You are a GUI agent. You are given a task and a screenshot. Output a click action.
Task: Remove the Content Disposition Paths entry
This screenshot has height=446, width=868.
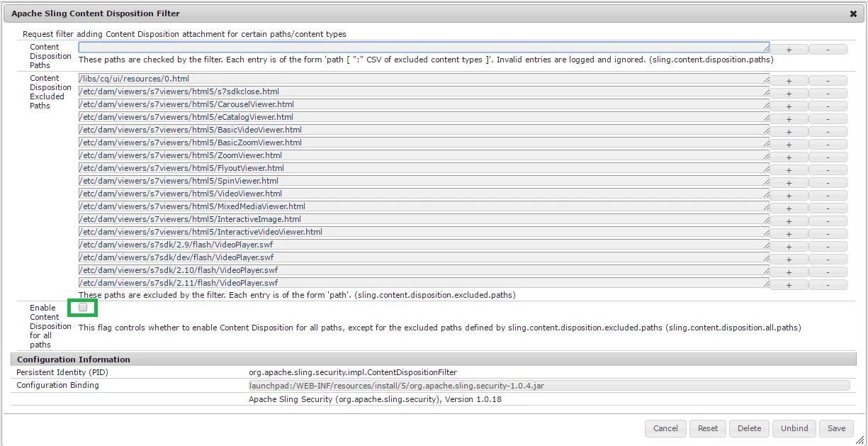(828, 50)
